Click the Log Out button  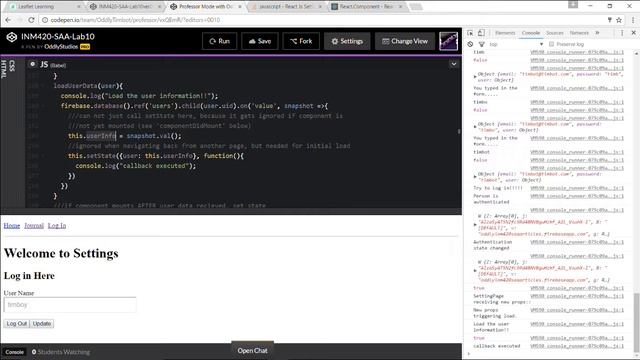pyautogui.click(x=17, y=324)
